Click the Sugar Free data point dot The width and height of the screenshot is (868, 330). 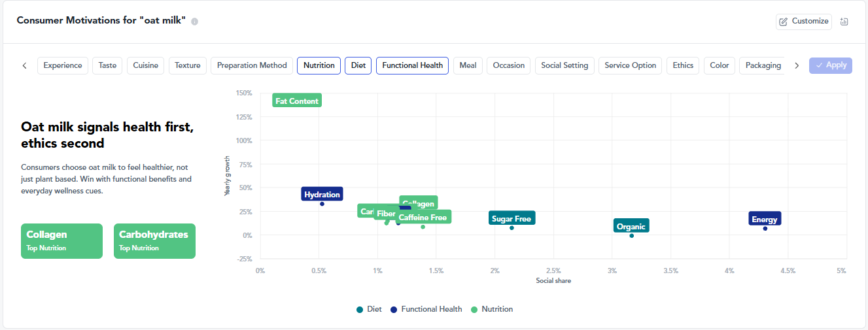coord(512,227)
